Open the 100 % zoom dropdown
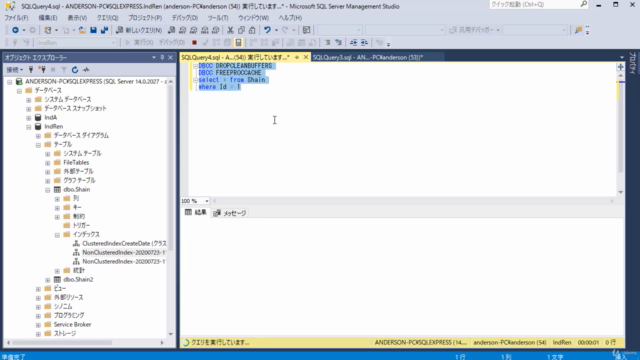The width and height of the screenshot is (640, 360). click(207, 201)
